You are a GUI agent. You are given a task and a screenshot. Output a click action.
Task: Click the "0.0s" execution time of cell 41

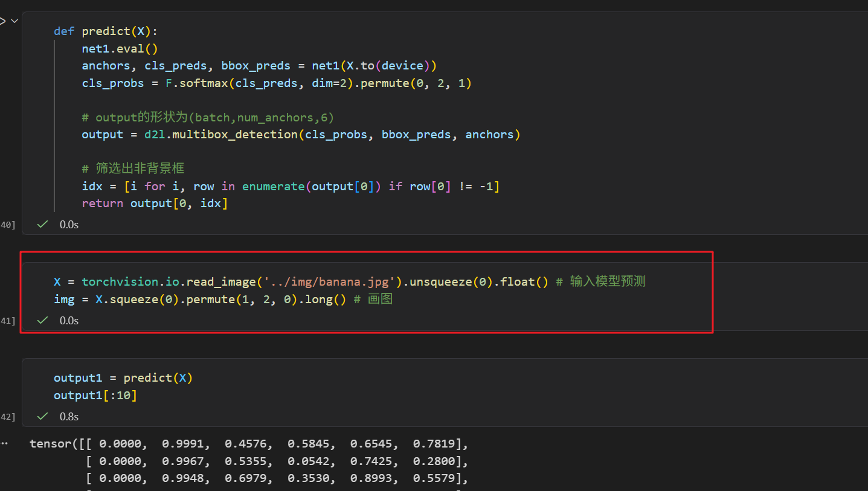pos(69,321)
